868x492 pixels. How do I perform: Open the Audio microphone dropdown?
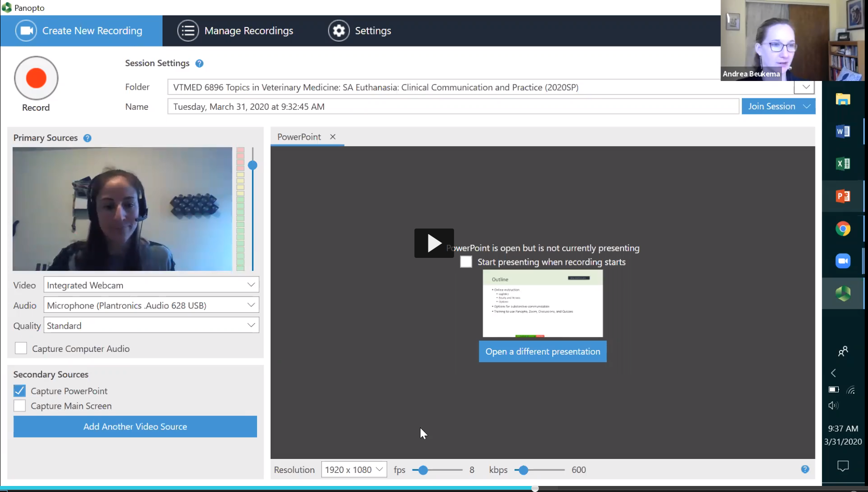pyautogui.click(x=151, y=305)
